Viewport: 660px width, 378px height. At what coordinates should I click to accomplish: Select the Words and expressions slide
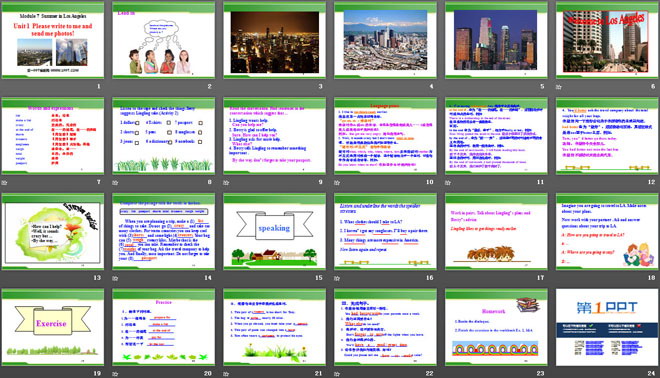pos(53,136)
